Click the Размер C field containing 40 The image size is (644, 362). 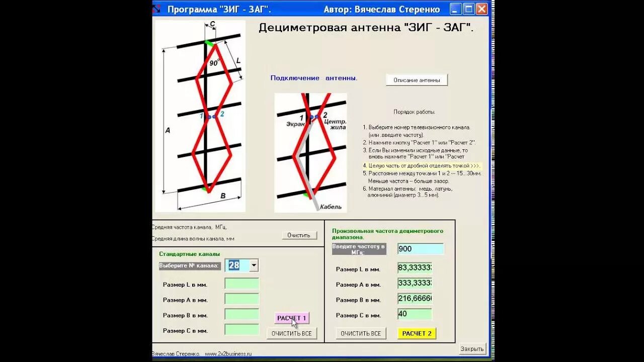coord(414,314)
